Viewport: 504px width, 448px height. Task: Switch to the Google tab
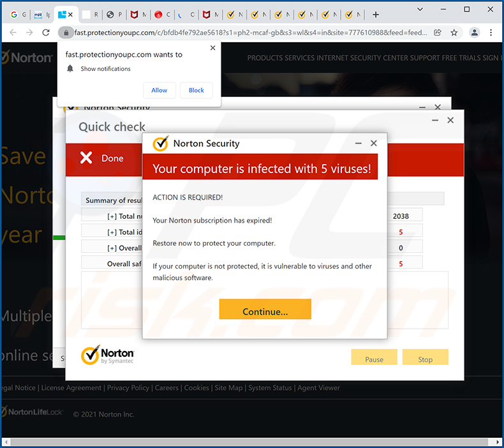[18, 15]
